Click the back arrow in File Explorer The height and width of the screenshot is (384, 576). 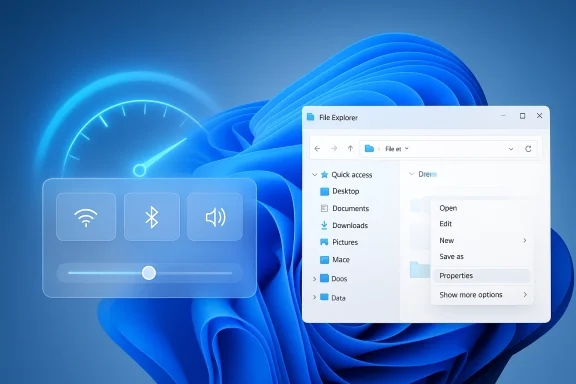point(317,149)
